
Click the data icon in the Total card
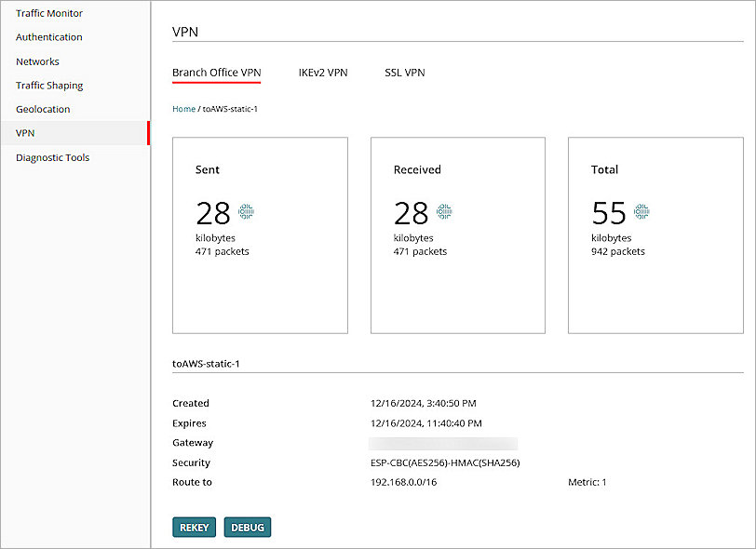click(642, 211)
